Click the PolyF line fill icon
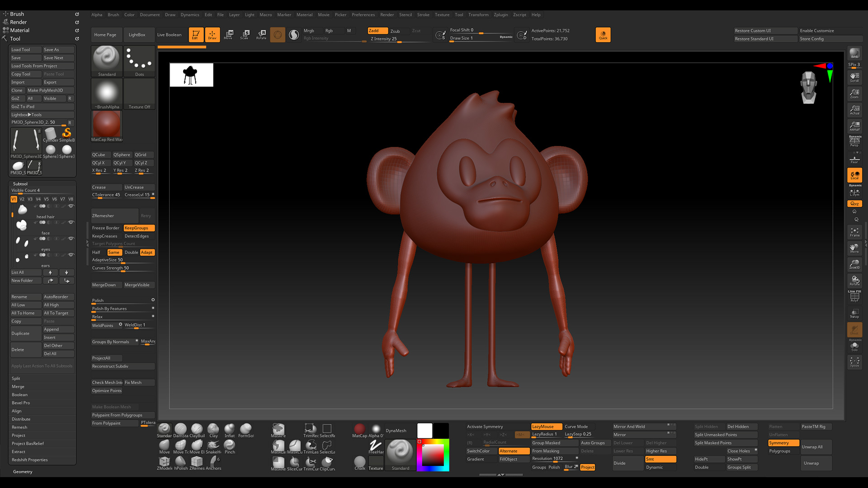The width and height of the screenshot is (868, 488). (854, 296)
